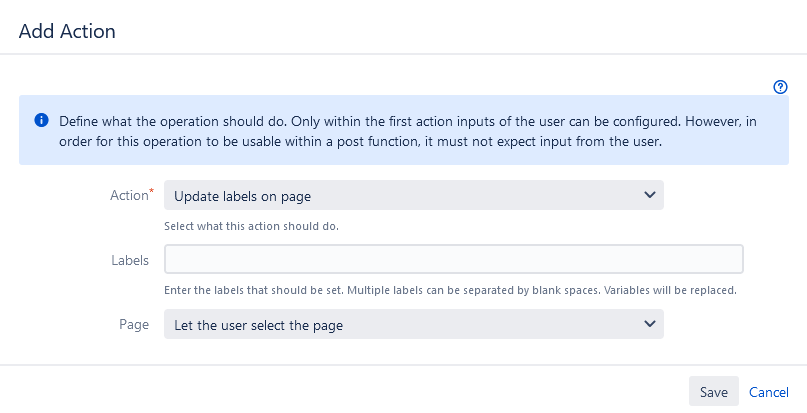Click the 'Define what the operation should do' message
The image size is (807, 413).
(x=408, y=131)
